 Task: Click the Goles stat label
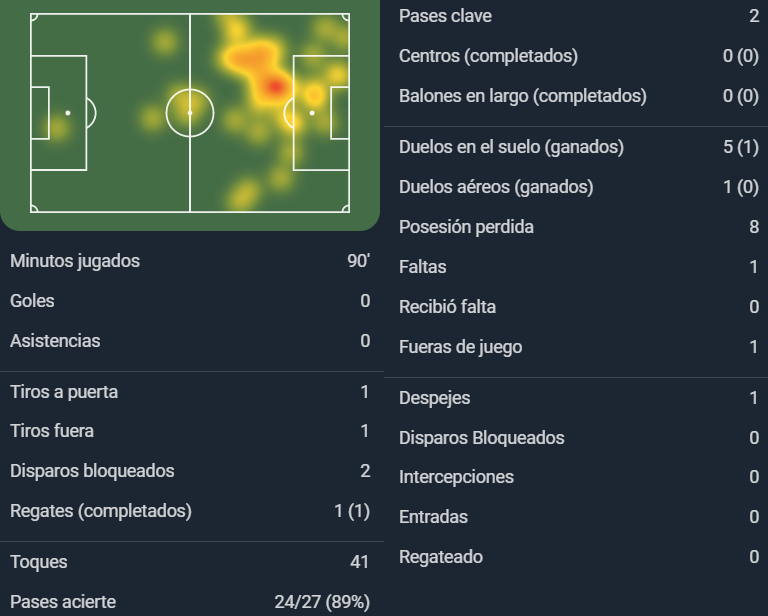point(32,301)
